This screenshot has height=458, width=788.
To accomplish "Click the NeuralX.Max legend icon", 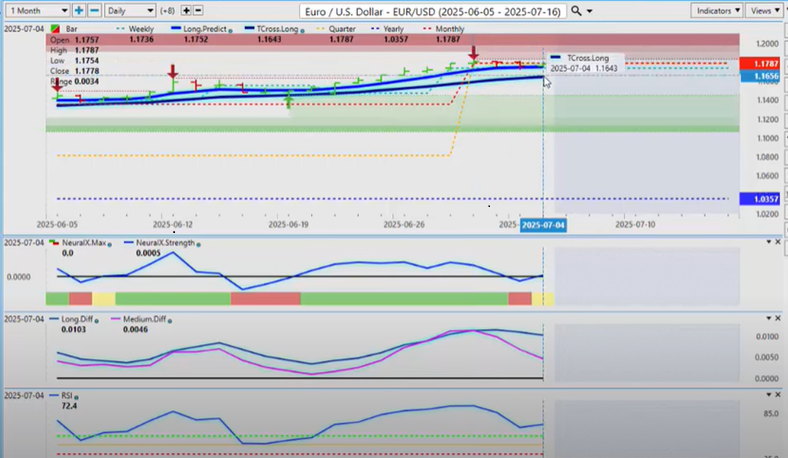I will point(54,243).
